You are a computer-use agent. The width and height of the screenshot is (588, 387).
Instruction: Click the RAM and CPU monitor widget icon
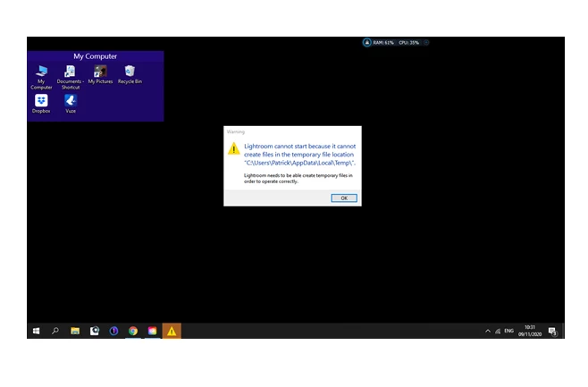(366, 42)
